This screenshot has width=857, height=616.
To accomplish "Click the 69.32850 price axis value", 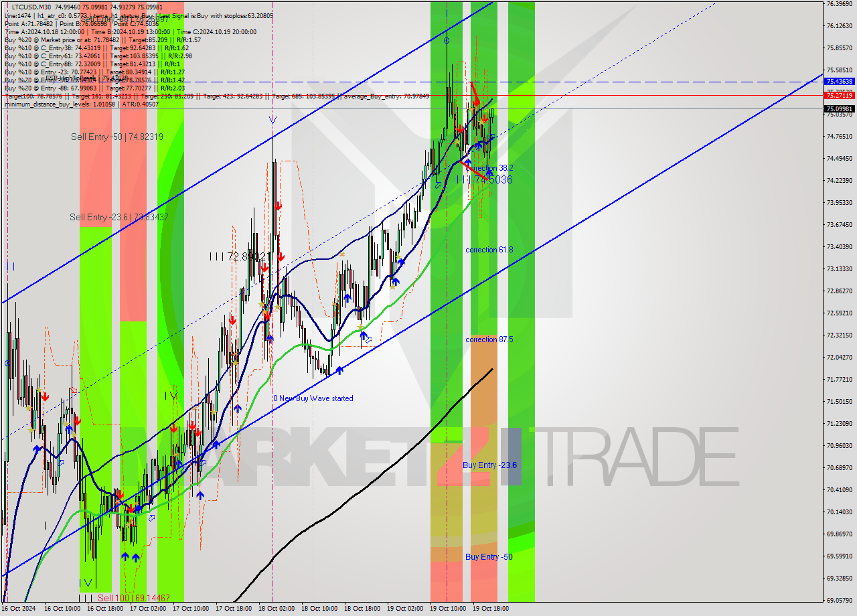I will pyautogui.click(x=840, y=579).
